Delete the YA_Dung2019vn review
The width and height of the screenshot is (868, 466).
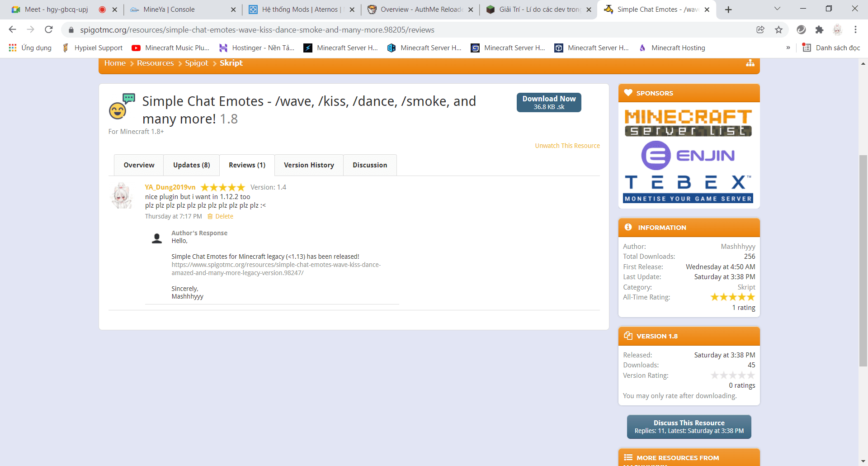pos(220,216)
